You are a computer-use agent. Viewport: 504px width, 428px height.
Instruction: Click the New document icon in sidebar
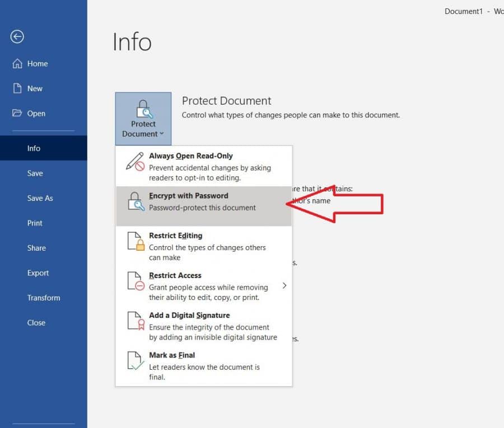pyautogui.click(x=17, y=88)
